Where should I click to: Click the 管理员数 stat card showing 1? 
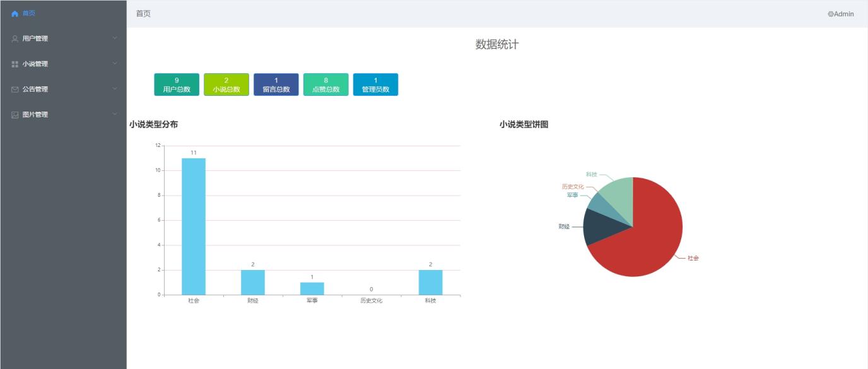click(377, 84)
